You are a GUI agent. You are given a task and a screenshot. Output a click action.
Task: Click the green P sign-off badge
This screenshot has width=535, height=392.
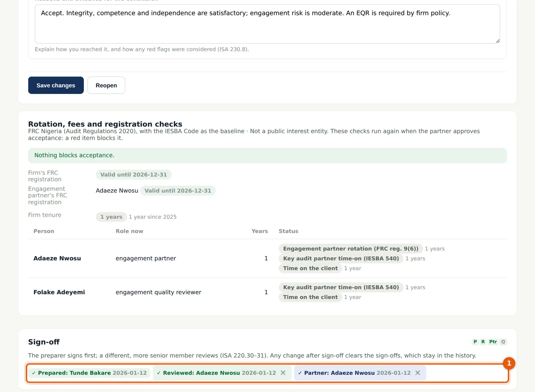[475, 342]
